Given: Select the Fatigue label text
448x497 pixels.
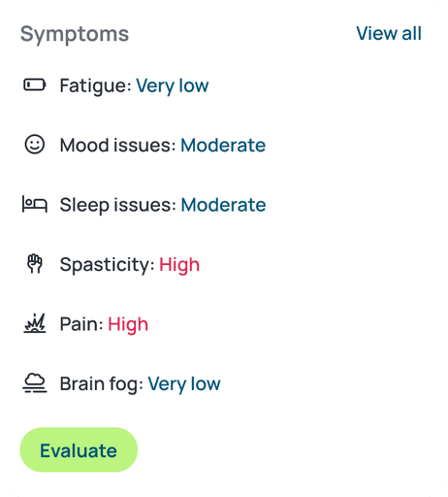Looking at the screenshot, I should (x=96, y=86).
